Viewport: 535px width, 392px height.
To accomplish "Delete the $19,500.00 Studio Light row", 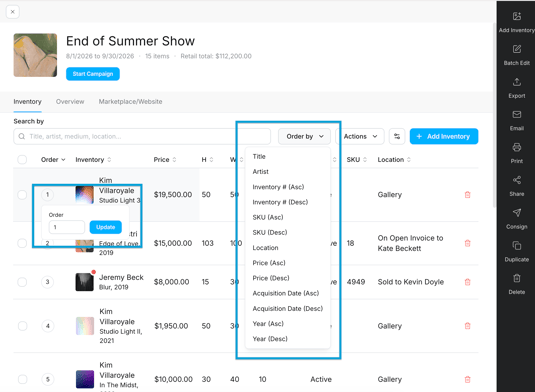I will click(x=467, y=195).
